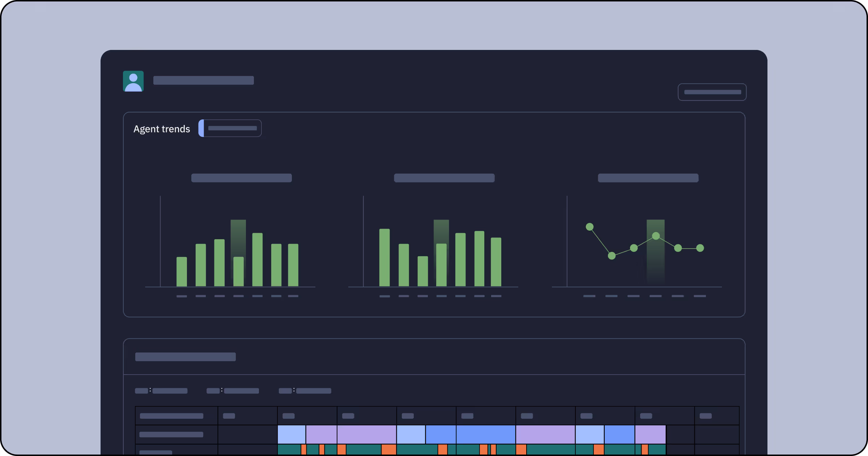
Task: Click the first bar in second chart
Action: point(384,258)
